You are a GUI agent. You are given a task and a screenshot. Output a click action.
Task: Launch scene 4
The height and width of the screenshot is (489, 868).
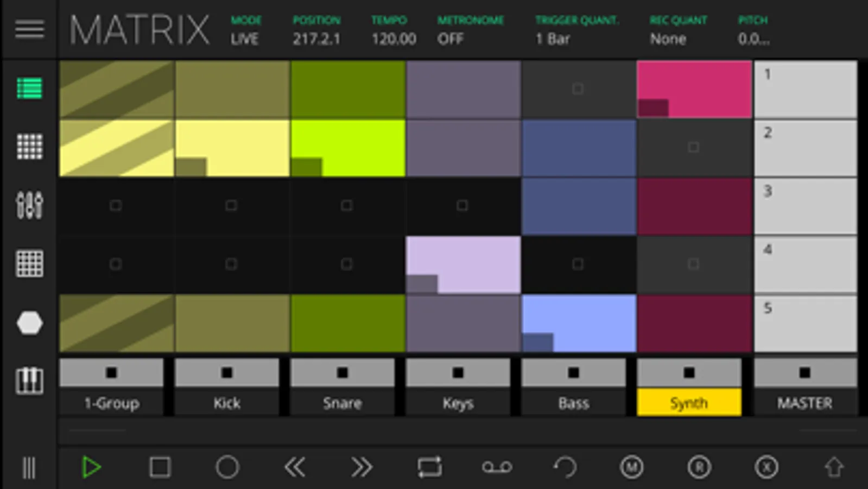click(806, 265)
